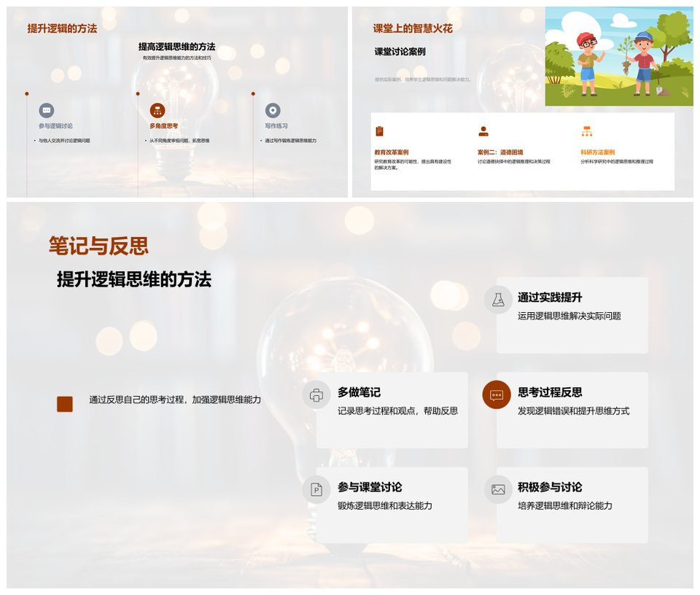700x595 pixels.
Task: Click the printer icon next to 多做笔记
Action: pos(316,395)
